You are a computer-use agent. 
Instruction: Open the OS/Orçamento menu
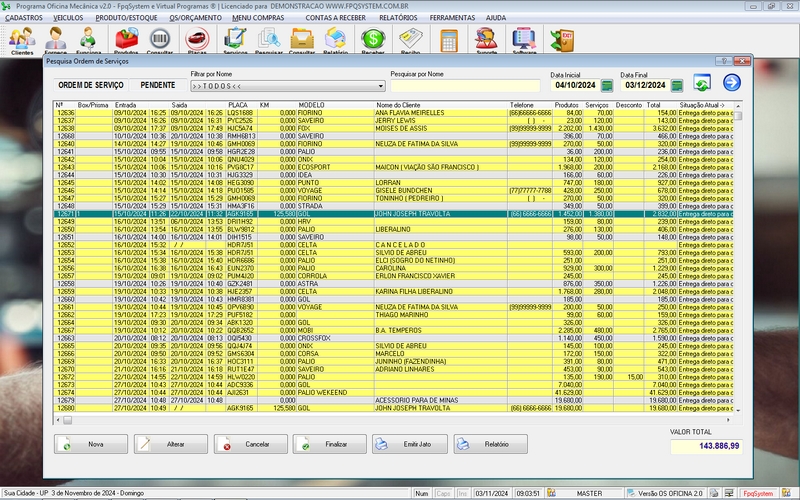(x=195, y=18)
